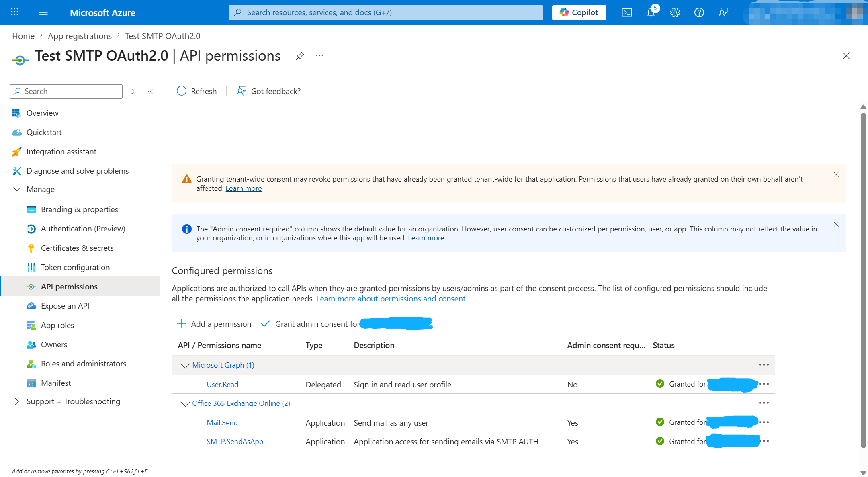The width and height of the screenshot is (868, 477).
Task: Click the plus icon for Add a permission
Action: (x=182, y=323)
